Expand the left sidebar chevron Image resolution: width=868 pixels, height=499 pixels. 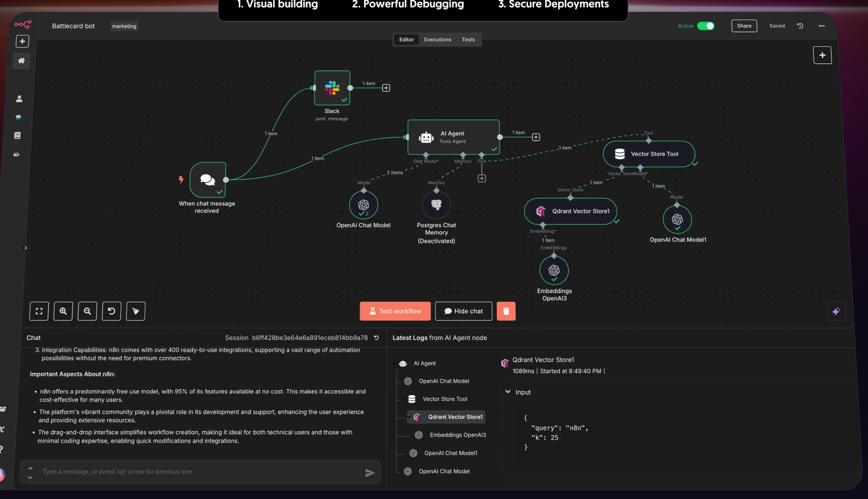[26, 248]
